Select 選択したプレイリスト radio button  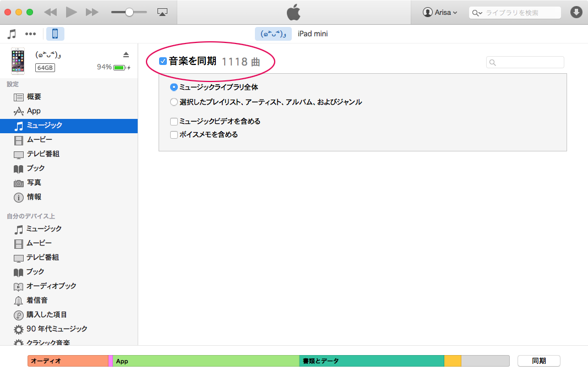click(x=173, y=102)
